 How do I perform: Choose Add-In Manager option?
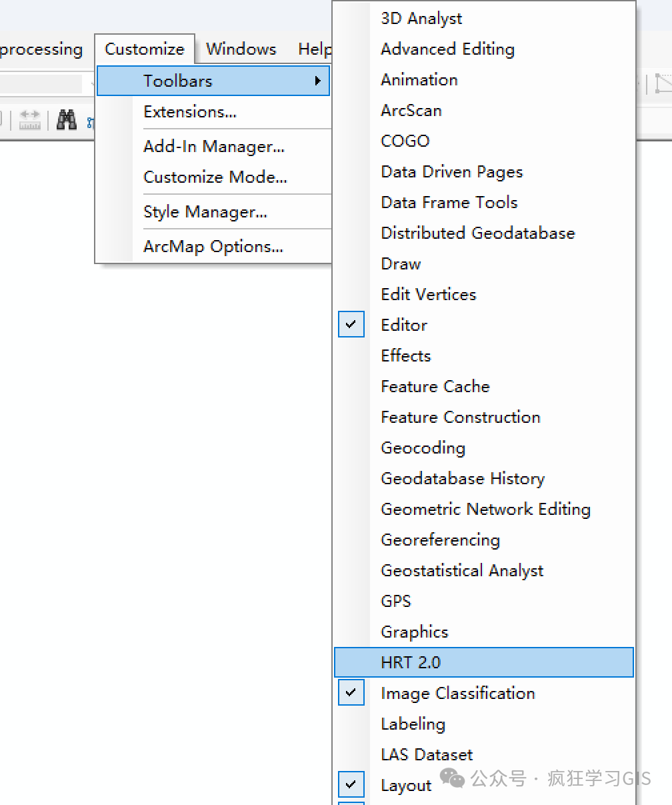pos(214,147)
